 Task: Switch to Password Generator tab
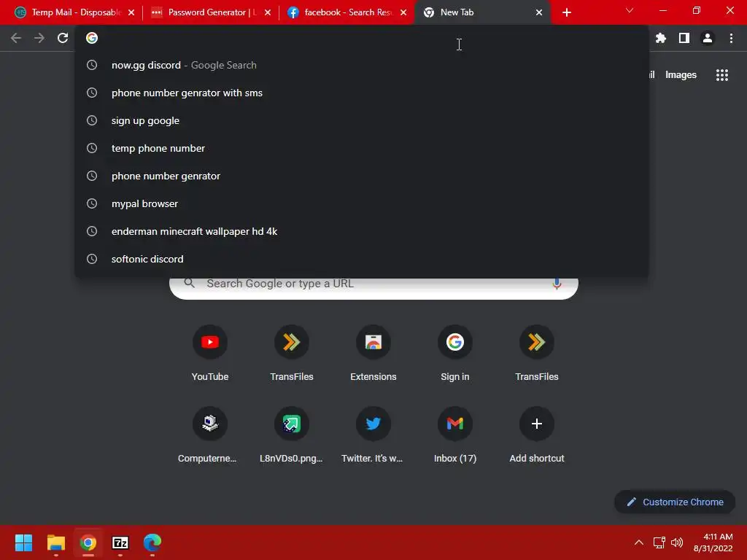pyautogui.click(x=210, y=12)
